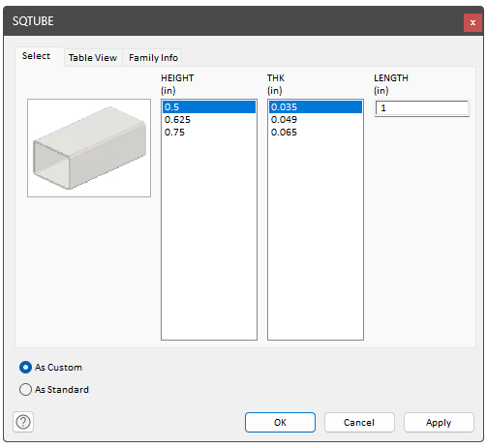Open the Family Info tab
Viewport: 487px width, 448px height.
coord(153,58)
